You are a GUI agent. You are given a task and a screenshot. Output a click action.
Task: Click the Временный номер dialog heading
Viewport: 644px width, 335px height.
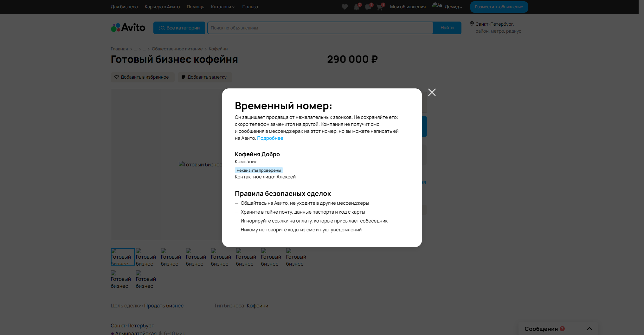pos(283,106)
